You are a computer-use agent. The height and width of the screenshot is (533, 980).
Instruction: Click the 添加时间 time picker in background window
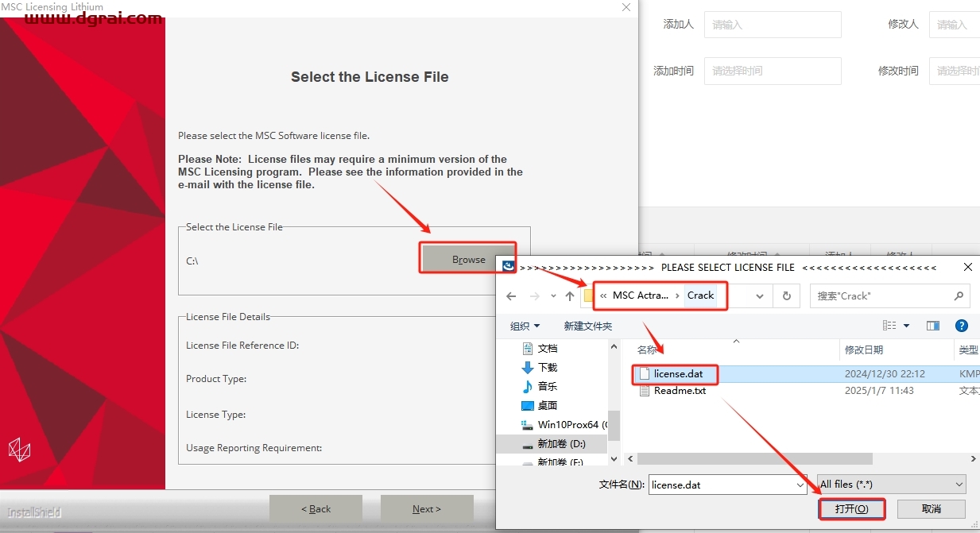point(773,71)
